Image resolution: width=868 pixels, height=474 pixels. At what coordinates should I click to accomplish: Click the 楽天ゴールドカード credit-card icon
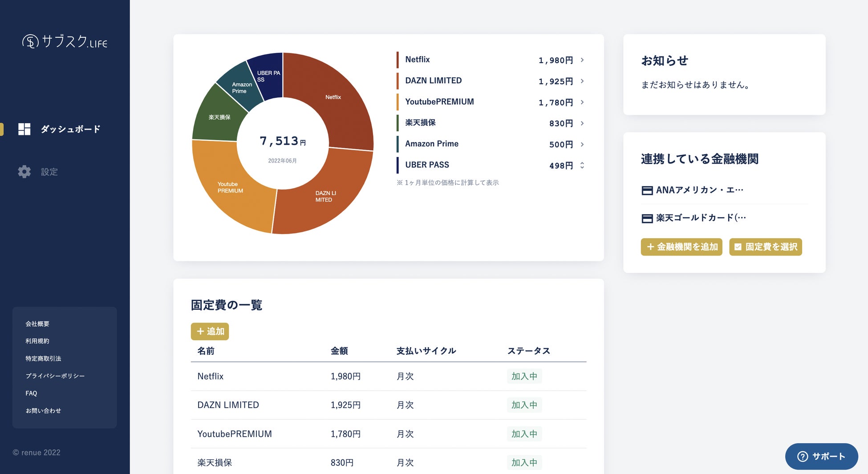[x=647, y=218]
